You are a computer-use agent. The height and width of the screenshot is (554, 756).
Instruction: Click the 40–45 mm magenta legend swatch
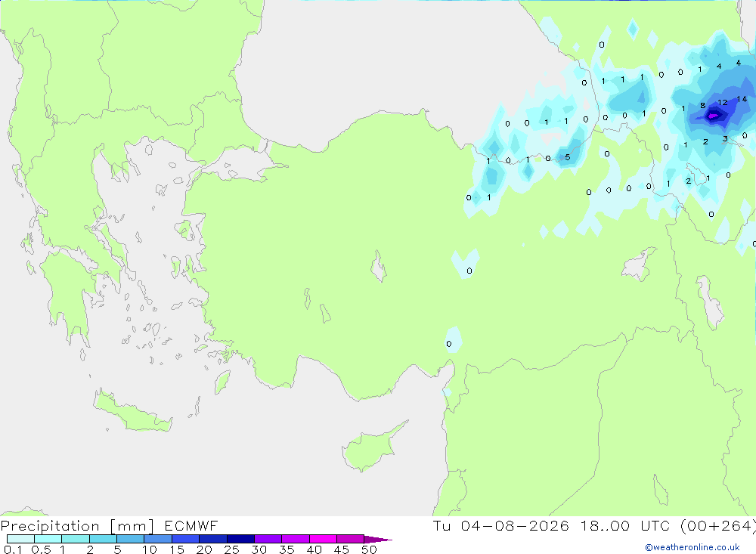point(323,539)
